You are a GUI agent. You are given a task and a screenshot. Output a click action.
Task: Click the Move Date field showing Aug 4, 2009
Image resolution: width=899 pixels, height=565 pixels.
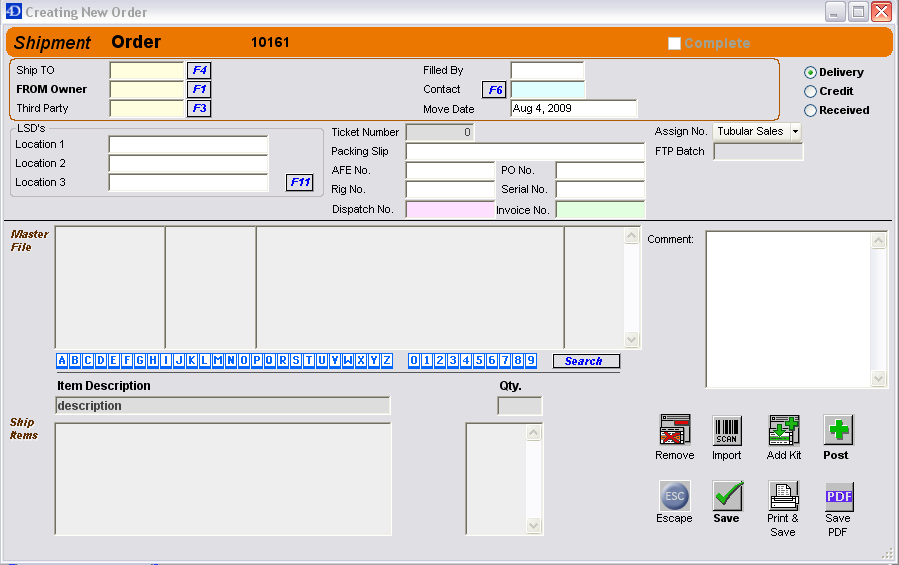click(x=574, y=108)
